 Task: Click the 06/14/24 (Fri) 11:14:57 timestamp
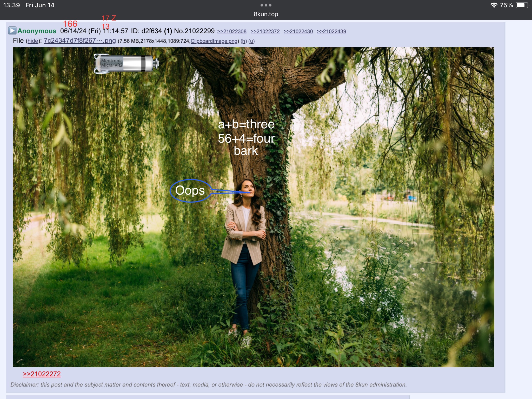pos(94,31)
